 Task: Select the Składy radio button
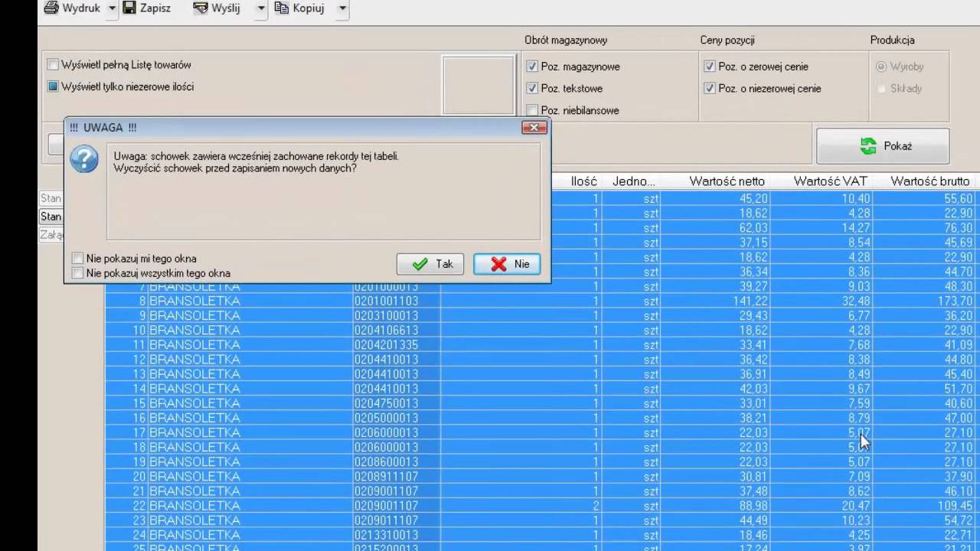pos(881,88)
